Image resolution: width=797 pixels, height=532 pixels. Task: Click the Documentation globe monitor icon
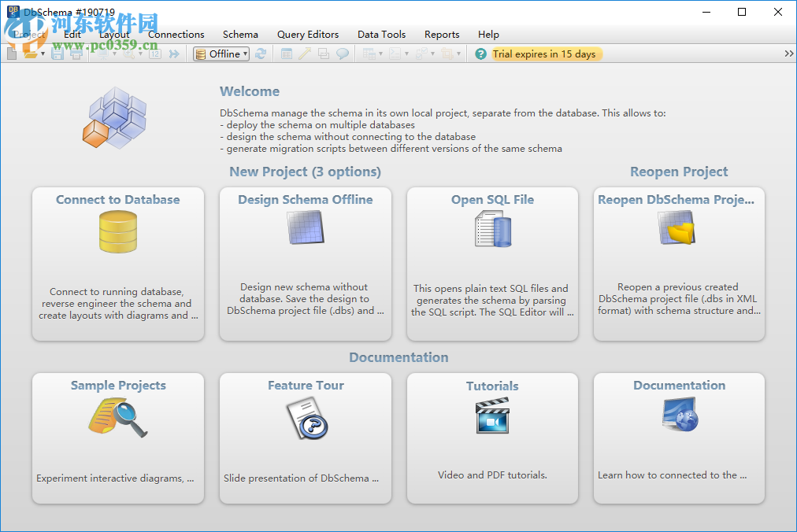pyautogui.click(x=680, y=415)
